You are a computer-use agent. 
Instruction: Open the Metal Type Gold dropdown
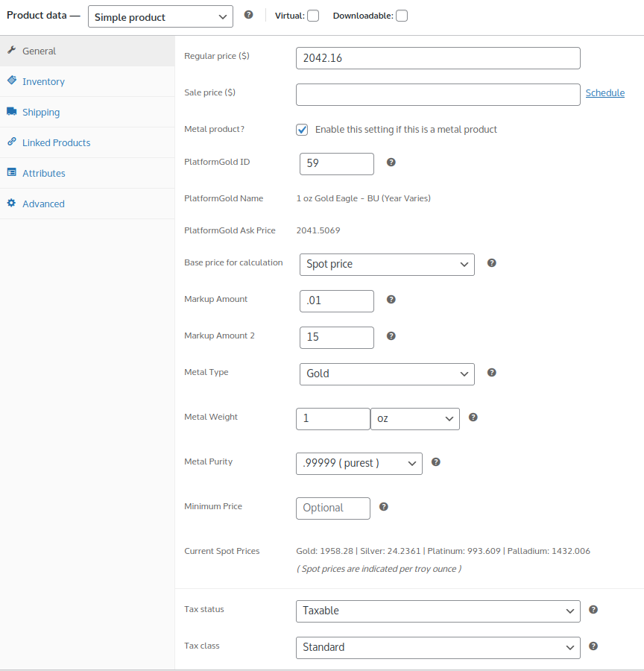click(x=387, y=374)
